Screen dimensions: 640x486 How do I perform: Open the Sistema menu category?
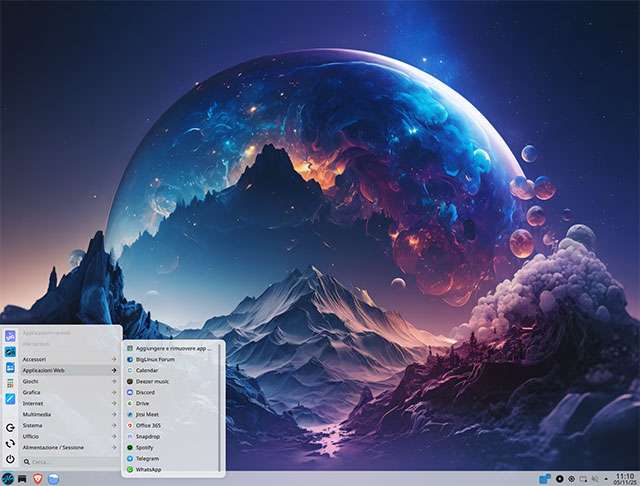pos(70,425)
